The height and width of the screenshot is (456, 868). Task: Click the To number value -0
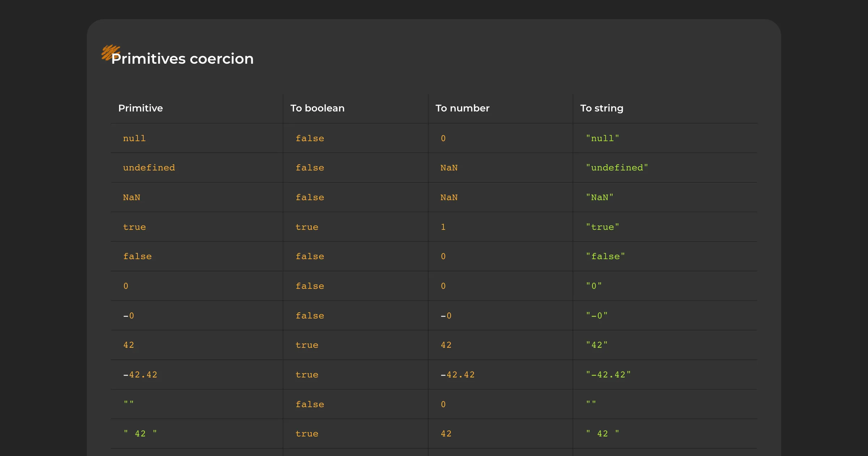[446, 316]
